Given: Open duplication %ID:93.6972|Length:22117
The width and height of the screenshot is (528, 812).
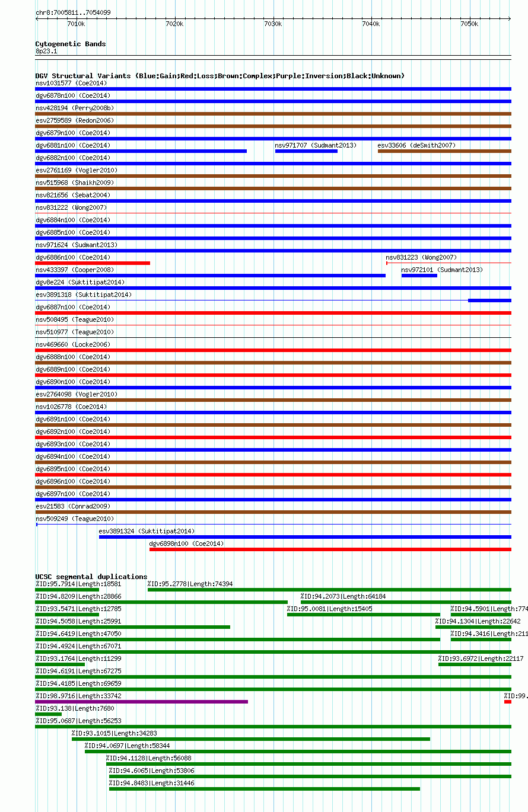Looking at the screenshot, I should (481, 659).
